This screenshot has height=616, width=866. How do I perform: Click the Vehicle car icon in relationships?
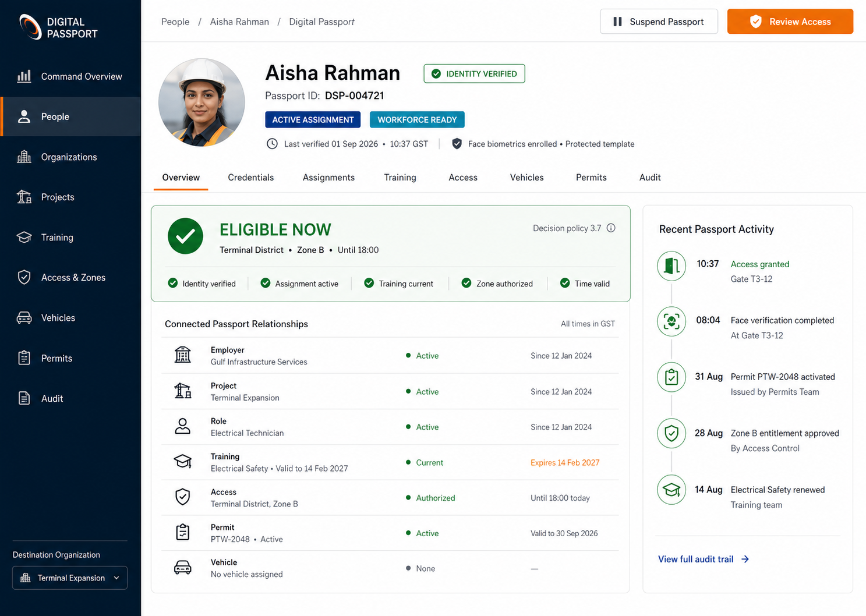183,568
